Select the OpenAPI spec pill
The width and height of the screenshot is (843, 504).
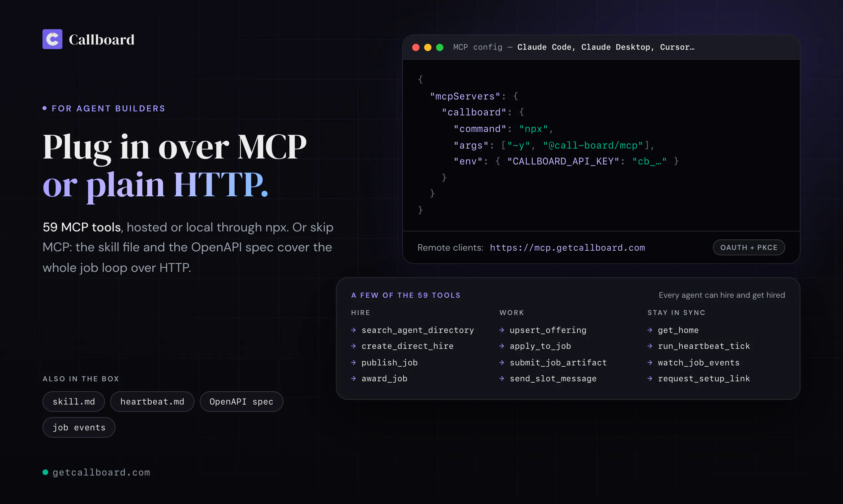click(241, 402)
